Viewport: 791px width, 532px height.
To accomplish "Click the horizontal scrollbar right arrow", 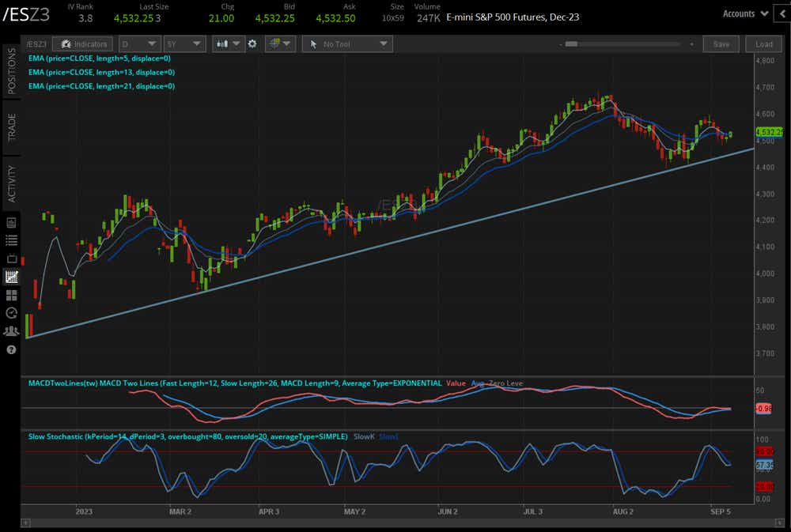I will pyautogui.click(x=781, y=523).
